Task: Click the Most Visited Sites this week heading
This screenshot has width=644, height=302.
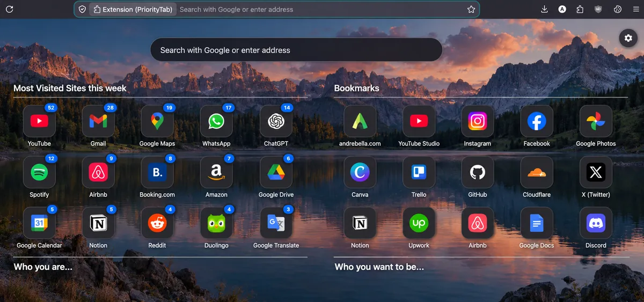Action: click(70, 88)
